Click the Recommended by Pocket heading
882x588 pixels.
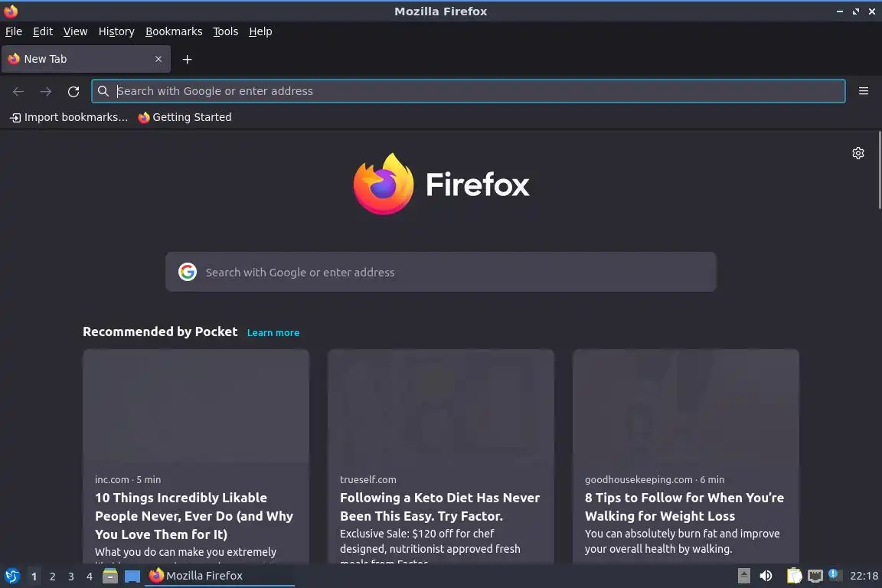(x=160, y=332)
